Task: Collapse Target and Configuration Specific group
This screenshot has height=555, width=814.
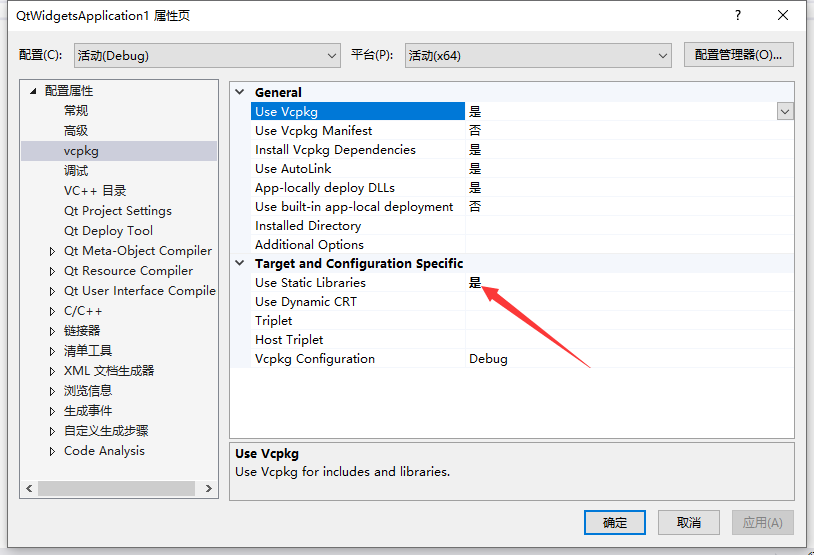Action: (240, 263)
